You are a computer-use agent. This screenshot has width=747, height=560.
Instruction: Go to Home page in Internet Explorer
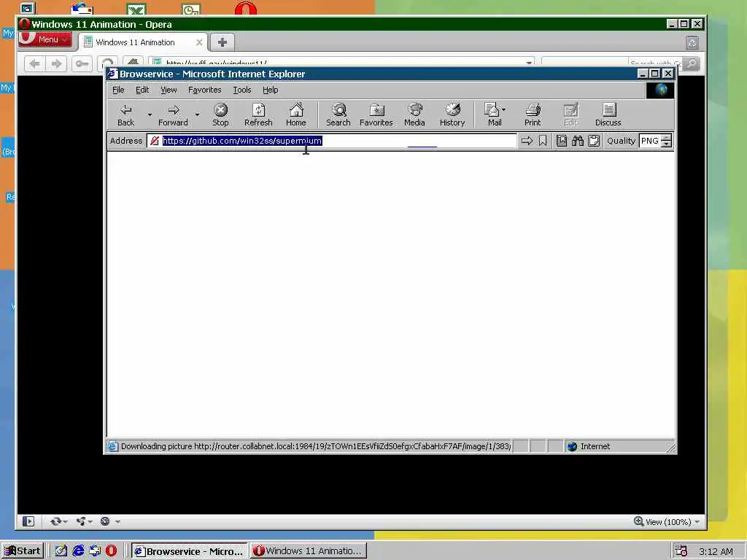(x=296, y=114)
